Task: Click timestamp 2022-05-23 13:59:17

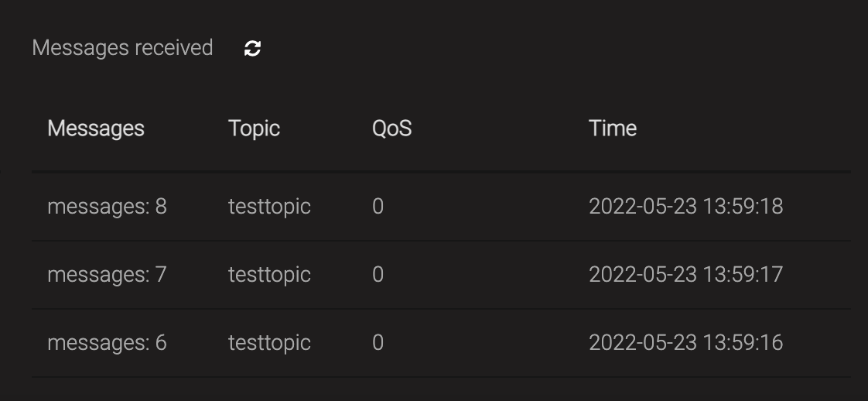Action: tap(685, 275)
